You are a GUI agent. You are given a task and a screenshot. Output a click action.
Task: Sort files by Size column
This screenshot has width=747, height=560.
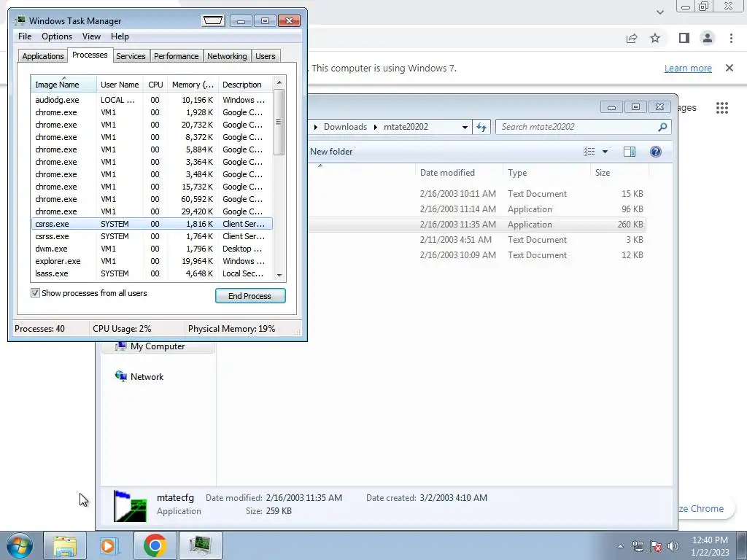point(619,172)
